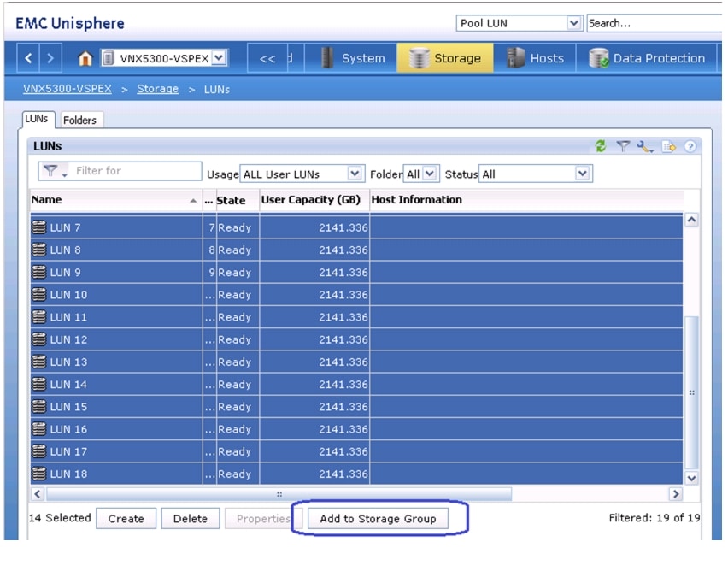Click the LUN 14 row icon
Image resolution: width=728 pixels, height=577 pixels.
(x=39, y=384)
